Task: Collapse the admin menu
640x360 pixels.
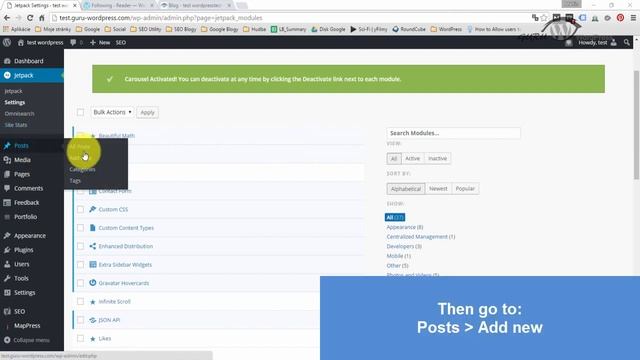Action: tap(27, 340)
